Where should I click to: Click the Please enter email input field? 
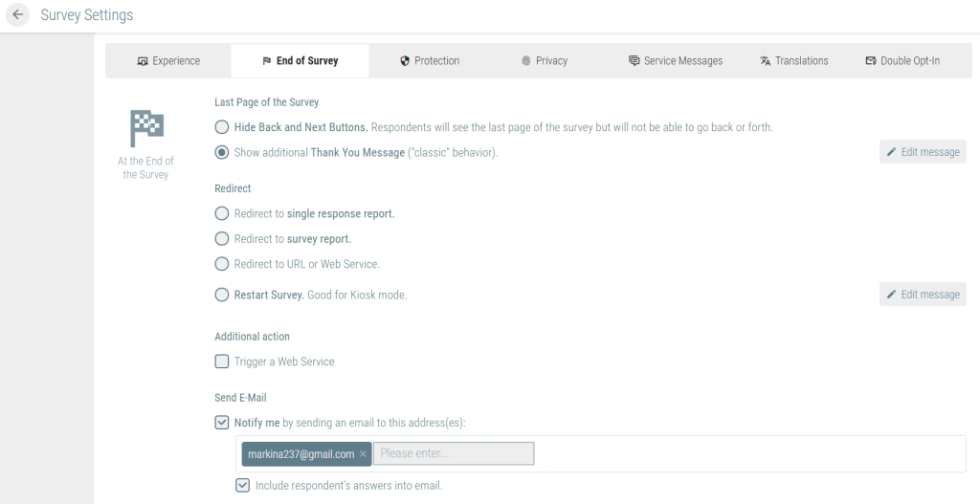[x=454, y=453]
